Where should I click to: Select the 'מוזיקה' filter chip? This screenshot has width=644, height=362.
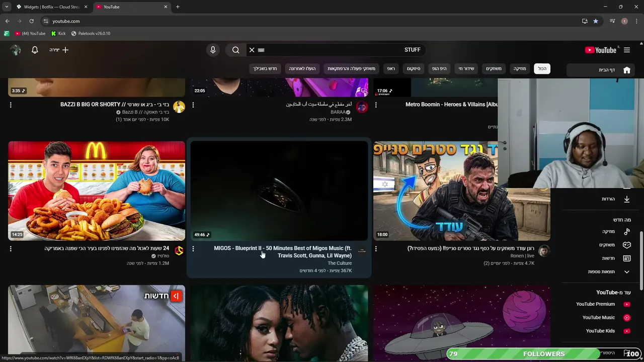(x=519, y=68)
